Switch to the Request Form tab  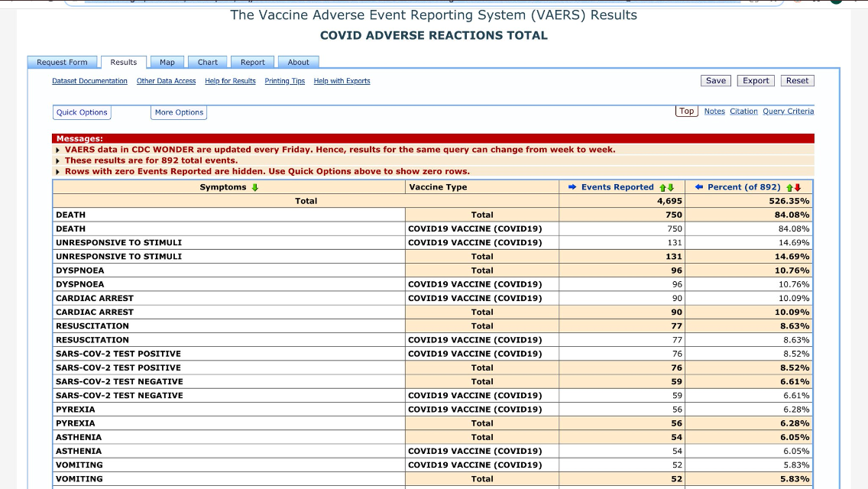point(63,63)
